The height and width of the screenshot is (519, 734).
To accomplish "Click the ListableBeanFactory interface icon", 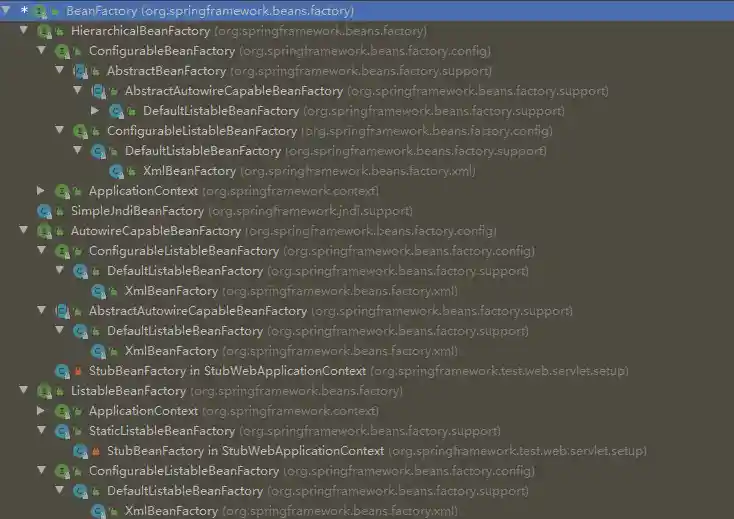I will (x=44, y=391).
